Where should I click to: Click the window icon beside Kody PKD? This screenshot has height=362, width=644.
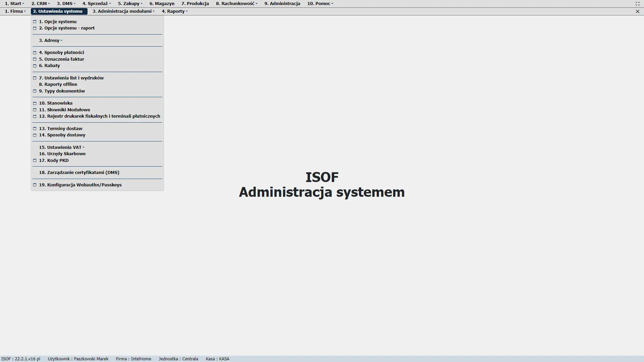pos(35,161)
